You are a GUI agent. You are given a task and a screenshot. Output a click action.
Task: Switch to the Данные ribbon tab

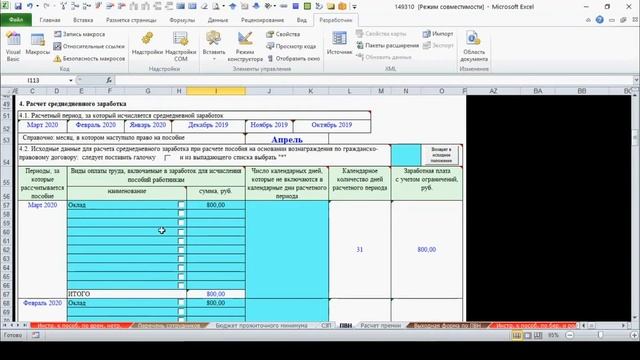coord(218,20)
